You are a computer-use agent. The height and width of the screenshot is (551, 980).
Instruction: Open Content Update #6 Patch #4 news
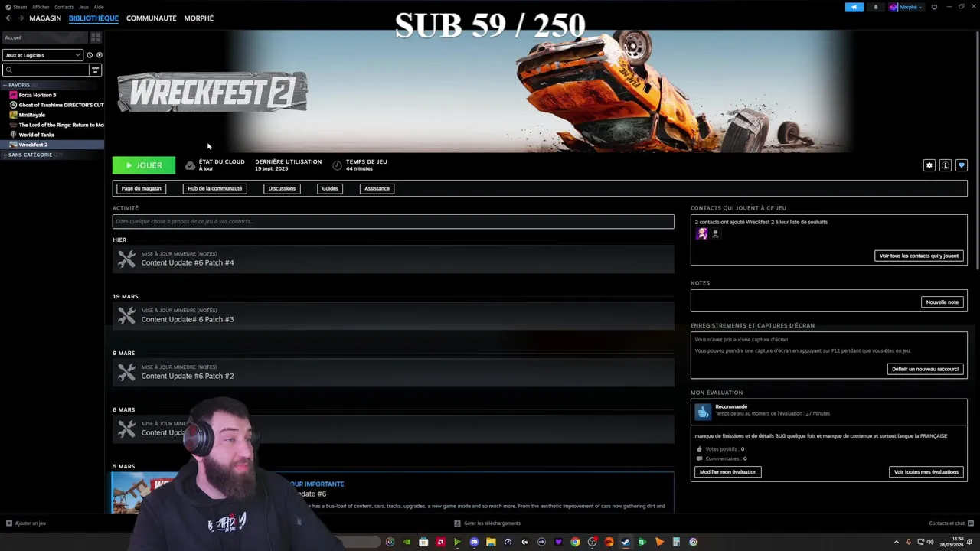pyautogui.click(x=394, y=259)
